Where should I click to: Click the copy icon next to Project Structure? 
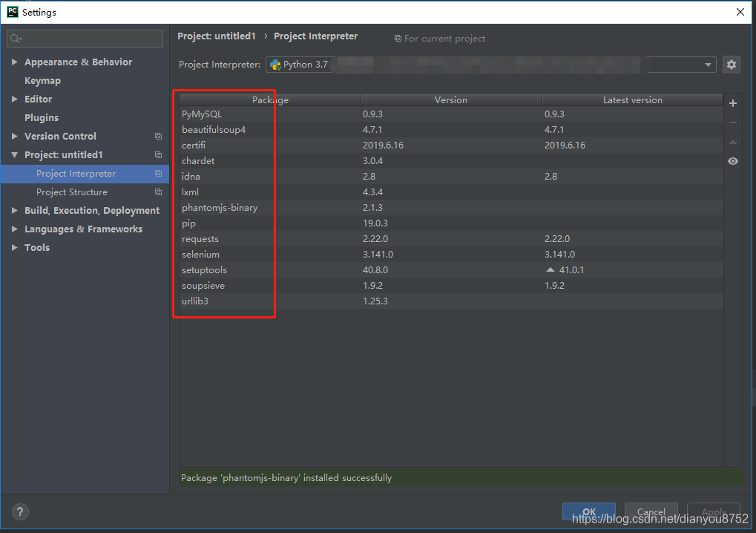(x=158, y=192)
